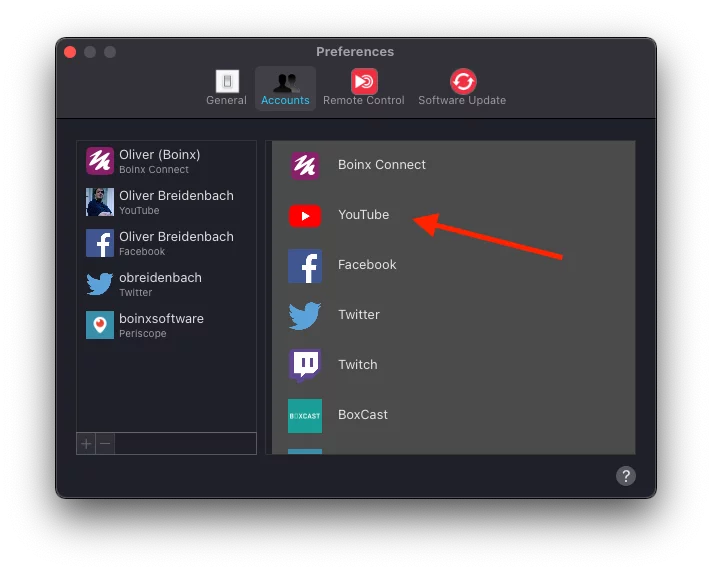Open the Remote Control tab
The height and width of the screenshot is (572, 712).
(364, 88)
